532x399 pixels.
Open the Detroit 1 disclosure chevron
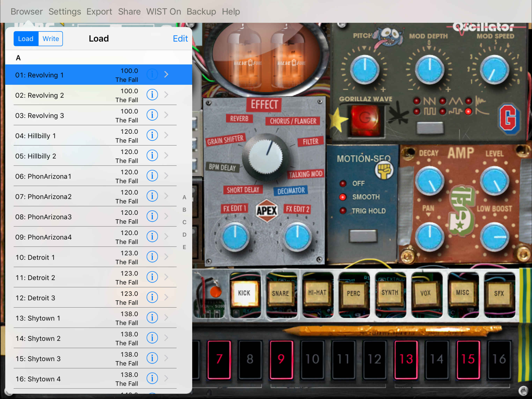[166, 257]
